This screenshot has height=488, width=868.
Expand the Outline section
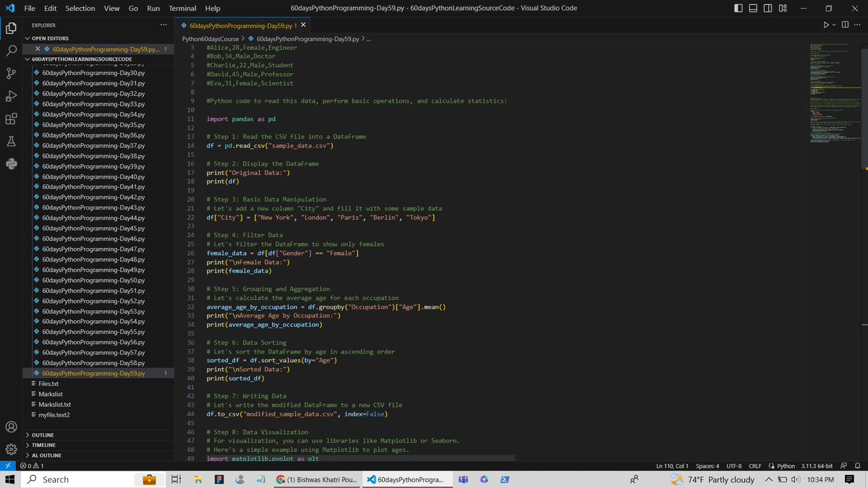[98, 435]
